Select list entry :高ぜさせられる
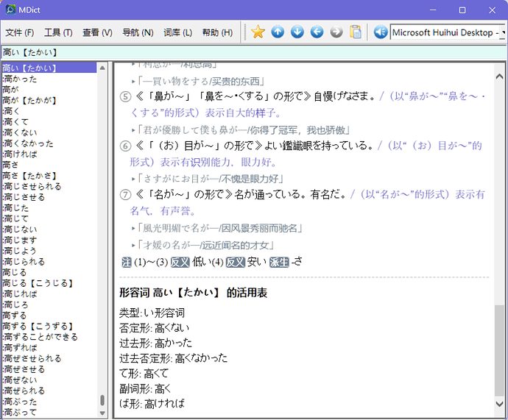Viewport: 508px width, 420px height. click(32, 358)
